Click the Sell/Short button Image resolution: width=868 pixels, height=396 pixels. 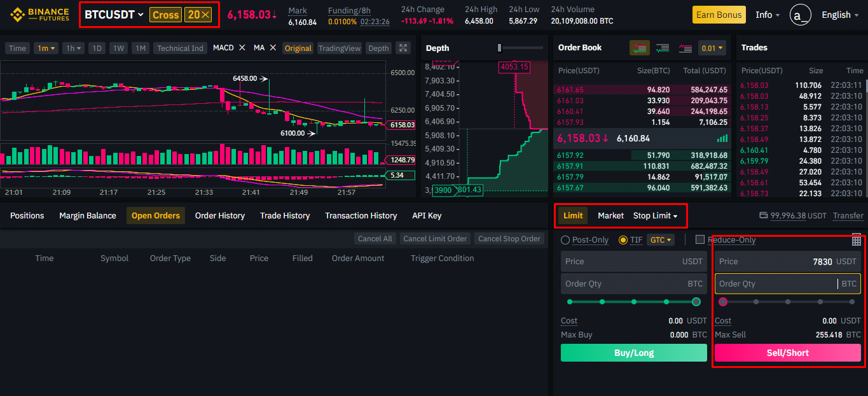coord(788,353)
